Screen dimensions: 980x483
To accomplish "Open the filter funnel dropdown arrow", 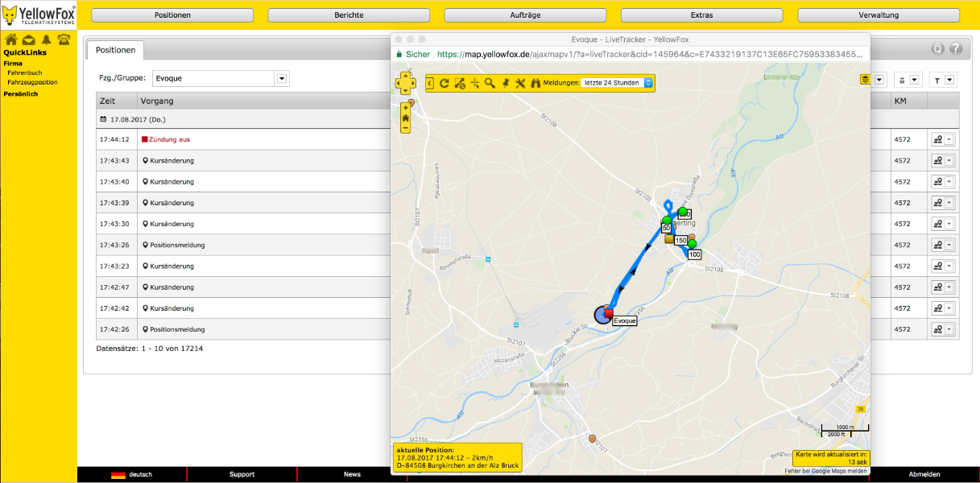I will pos(950,79).
